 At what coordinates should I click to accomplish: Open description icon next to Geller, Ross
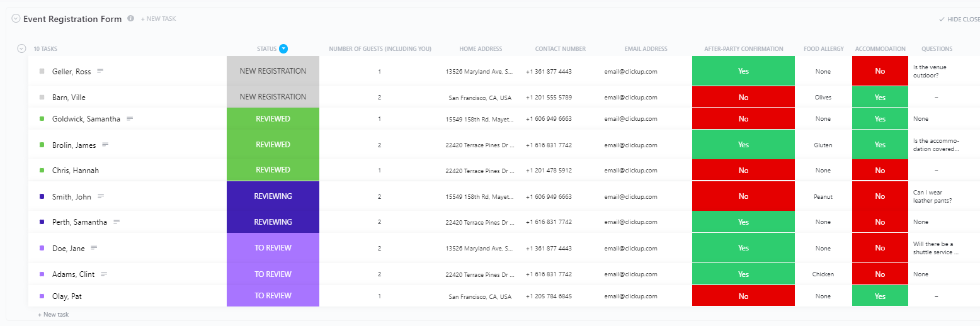coord(100,71)
